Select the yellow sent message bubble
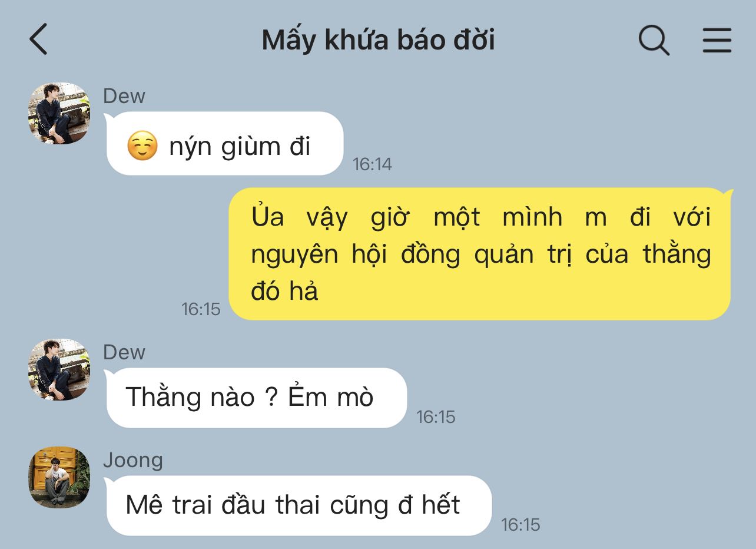Viewport: 756px width, 549px height. pyautogui.click(x=480, y=254)
